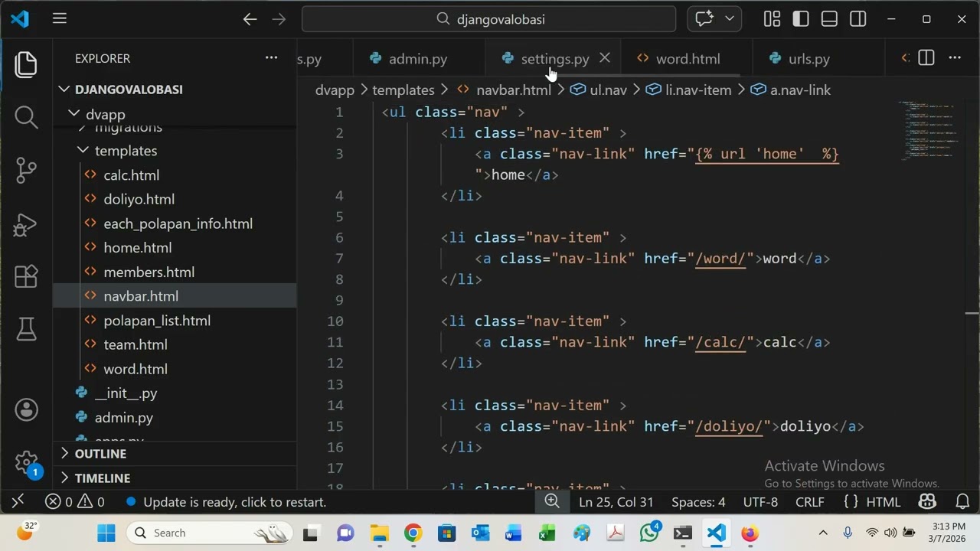Go back with the left arrow
This screenshot has height=551, width=980.
click(250, 19)
